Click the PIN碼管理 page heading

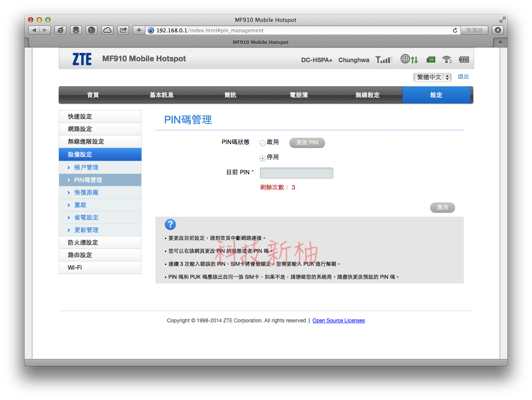point(188,120)
